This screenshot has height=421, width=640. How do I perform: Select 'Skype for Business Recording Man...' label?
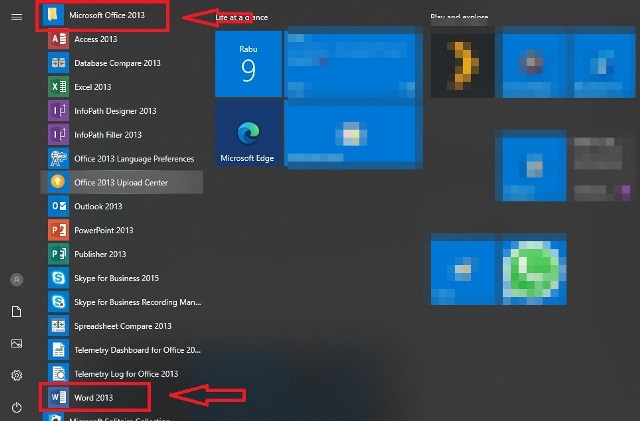click(x=138, y=302)
